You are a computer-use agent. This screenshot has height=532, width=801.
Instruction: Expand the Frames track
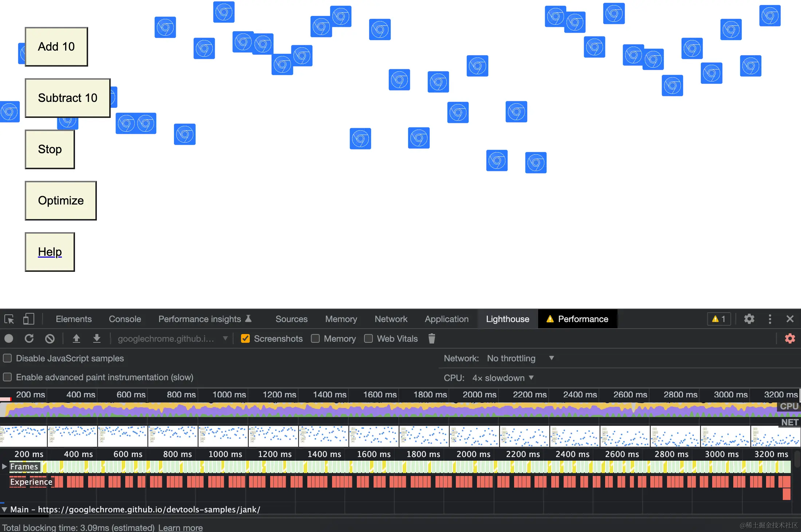[4, 466]
